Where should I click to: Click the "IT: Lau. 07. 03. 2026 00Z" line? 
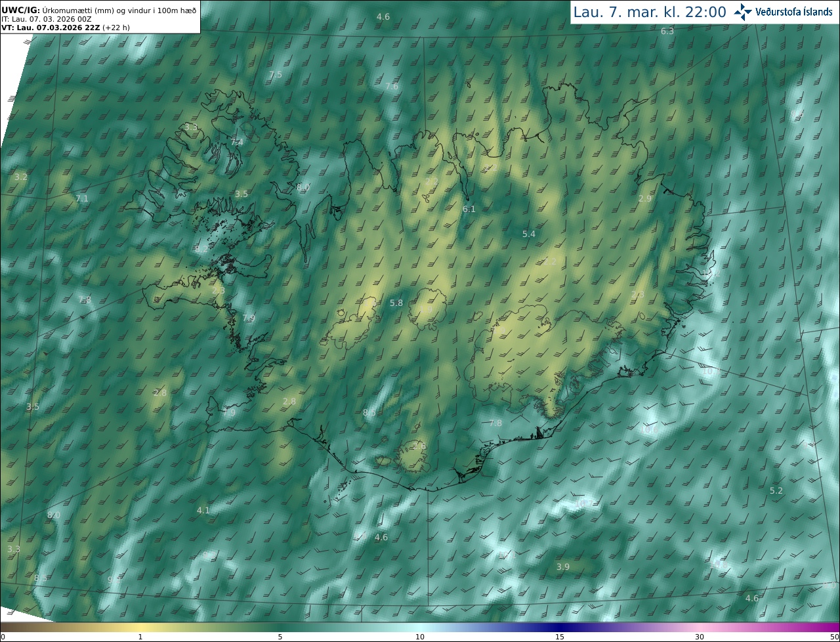point(47,19)
